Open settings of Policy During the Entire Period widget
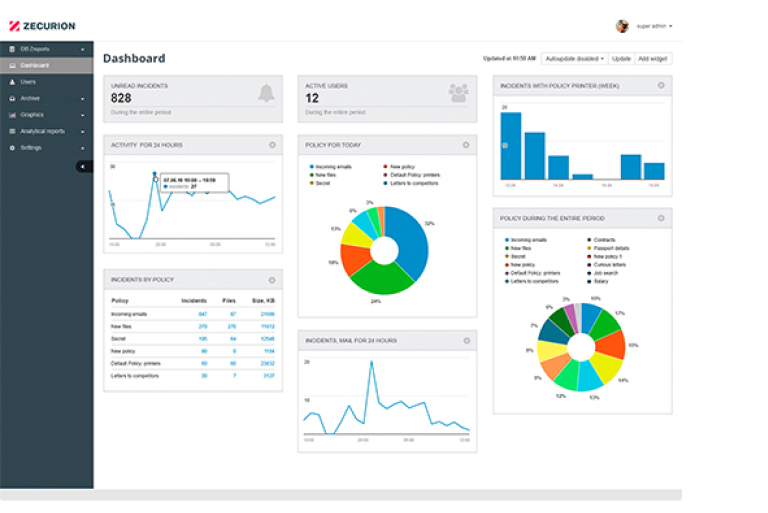768x513 pixels. pos(661,218)
